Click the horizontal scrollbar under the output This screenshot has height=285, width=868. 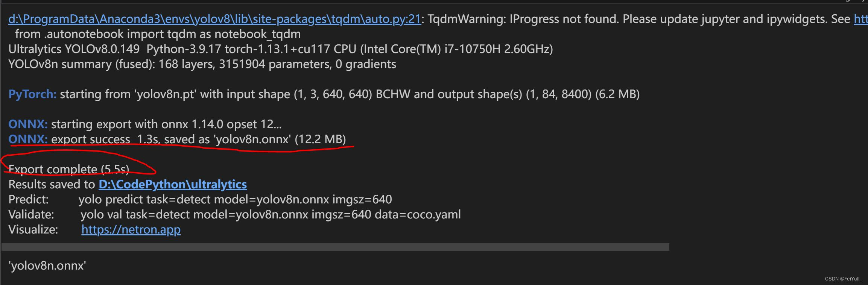pyautogui.click(x=335, y=247)
